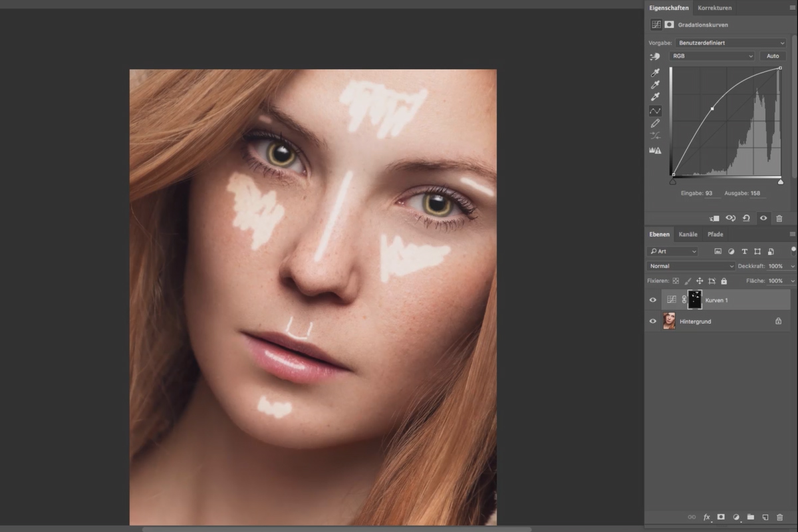
Task: Click view previous state icon
Action: pyautogui.click(x=730, y=218)
